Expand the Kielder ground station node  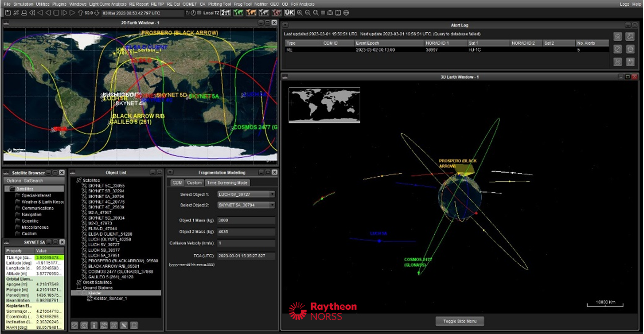click(x=79, y=293)
